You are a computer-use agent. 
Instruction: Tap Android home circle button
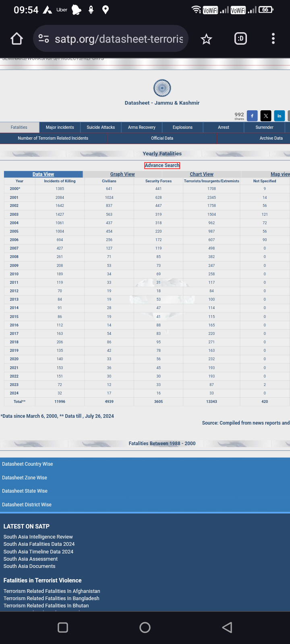[x=145, y=627]
